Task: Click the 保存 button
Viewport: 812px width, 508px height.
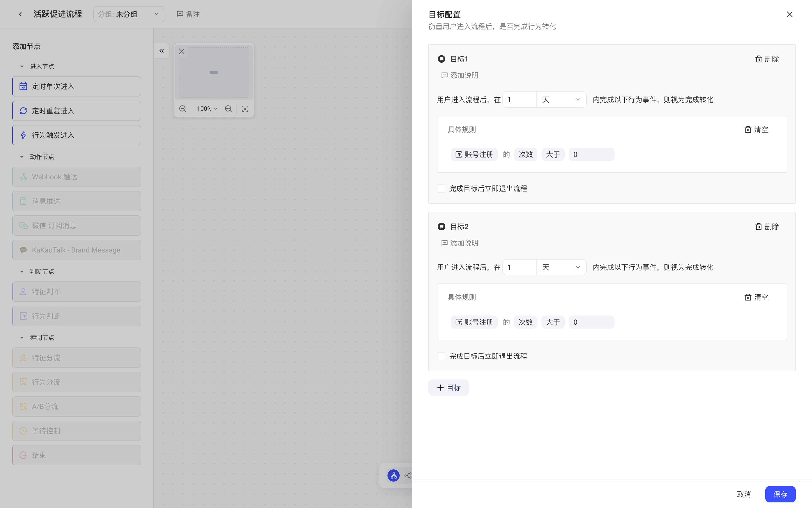Action: pyautogui.click(x=780, y=494)
